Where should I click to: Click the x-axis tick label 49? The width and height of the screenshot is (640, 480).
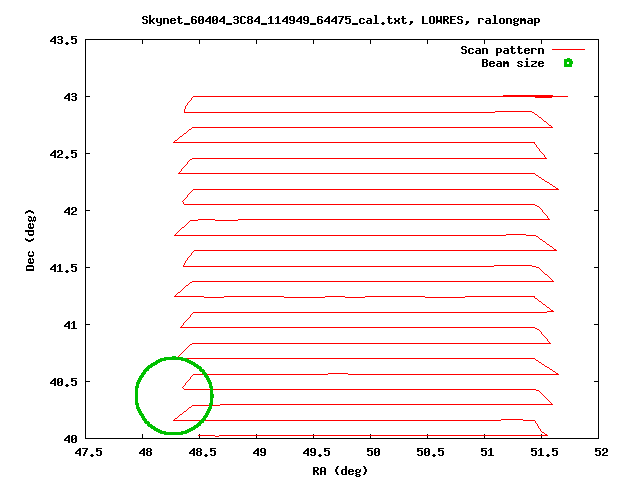coord(260,452)
